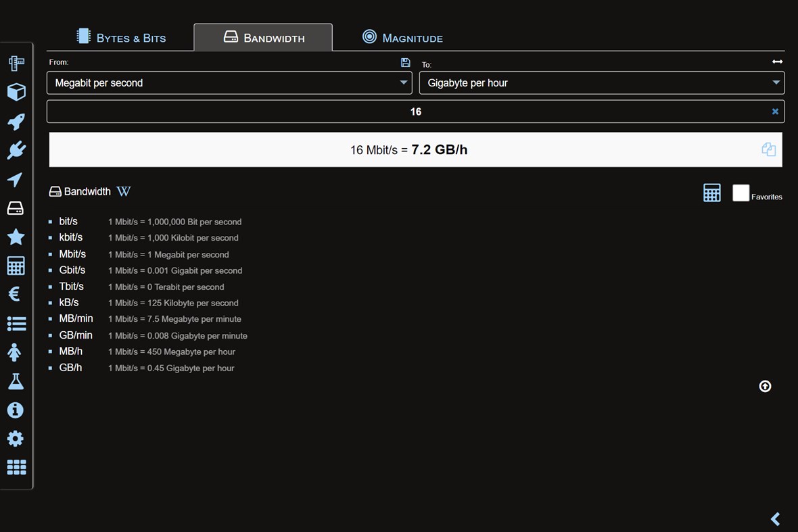This screenshot has width=798, height=532.
Task: Open the list icon in sidebar
Action: point(16,324)
